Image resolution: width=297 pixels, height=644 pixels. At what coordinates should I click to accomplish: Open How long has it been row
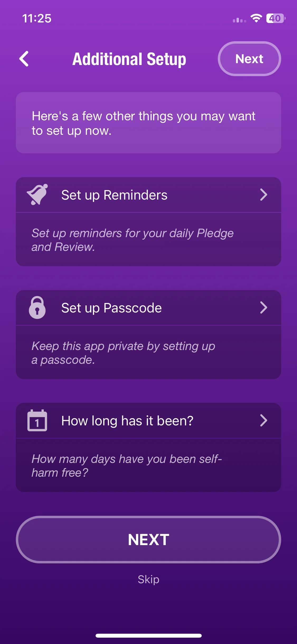point(148,421)
